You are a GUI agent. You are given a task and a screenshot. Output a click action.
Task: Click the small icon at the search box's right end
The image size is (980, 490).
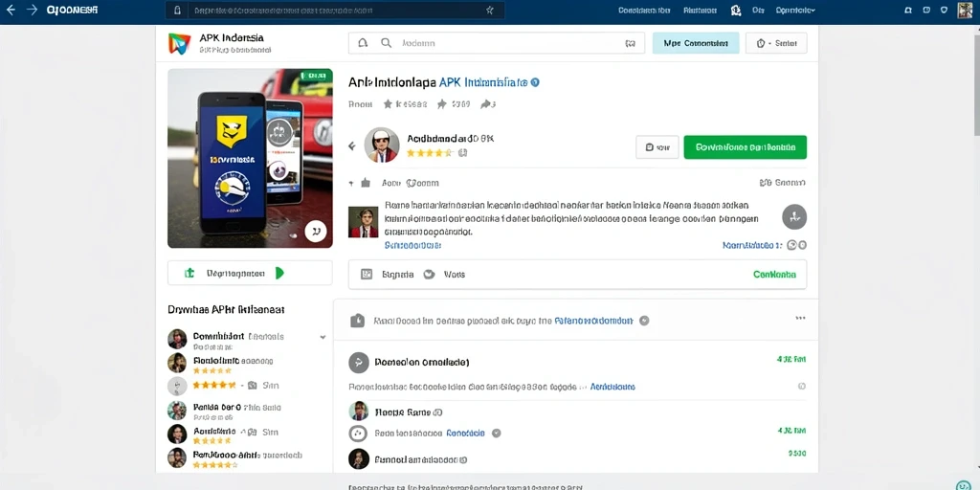[x=630, y=44]
